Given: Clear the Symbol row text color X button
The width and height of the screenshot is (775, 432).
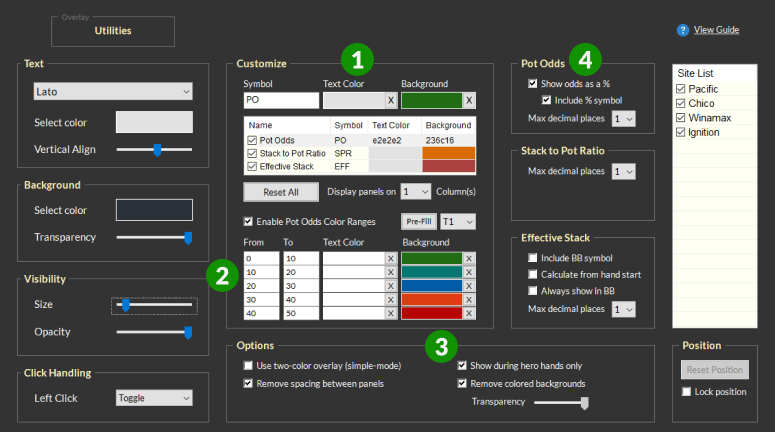Looking at the screenshot, I should (391, 100).
